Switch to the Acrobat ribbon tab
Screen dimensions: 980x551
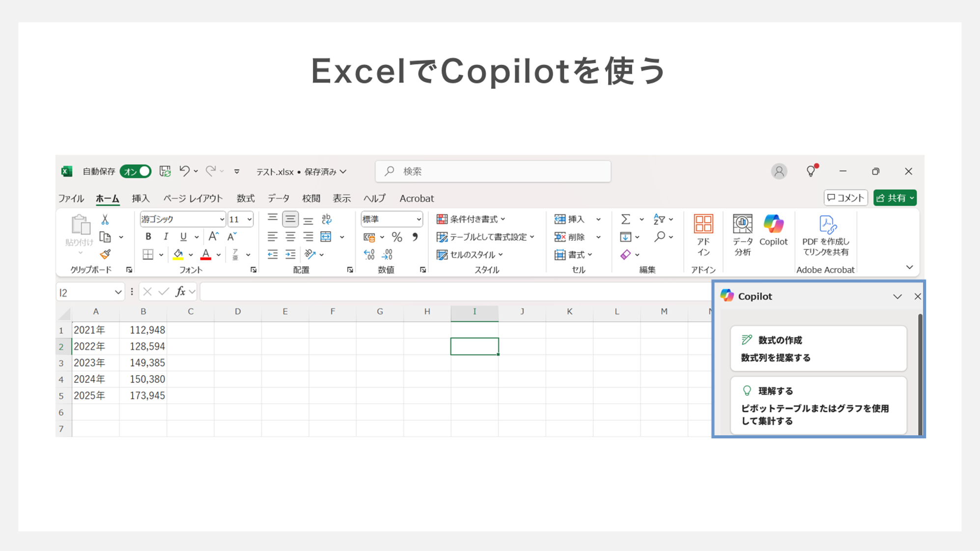417,198
